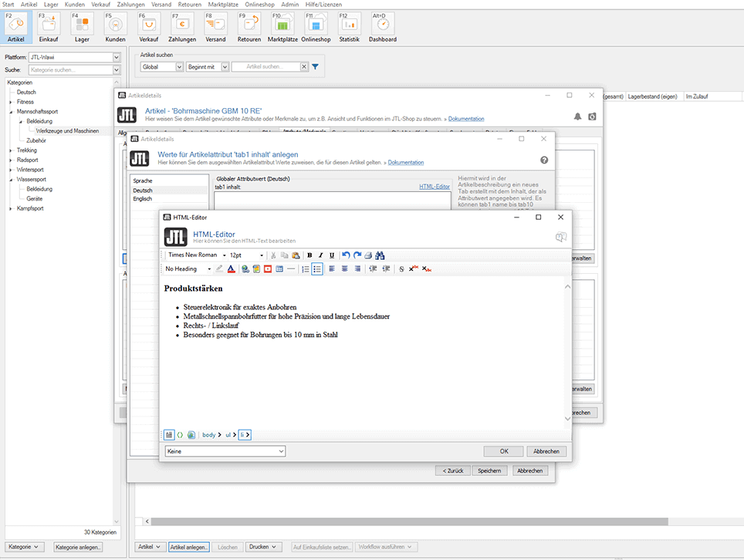Click the binoculars find icon
Screen dimensions: 744x560
380,255
